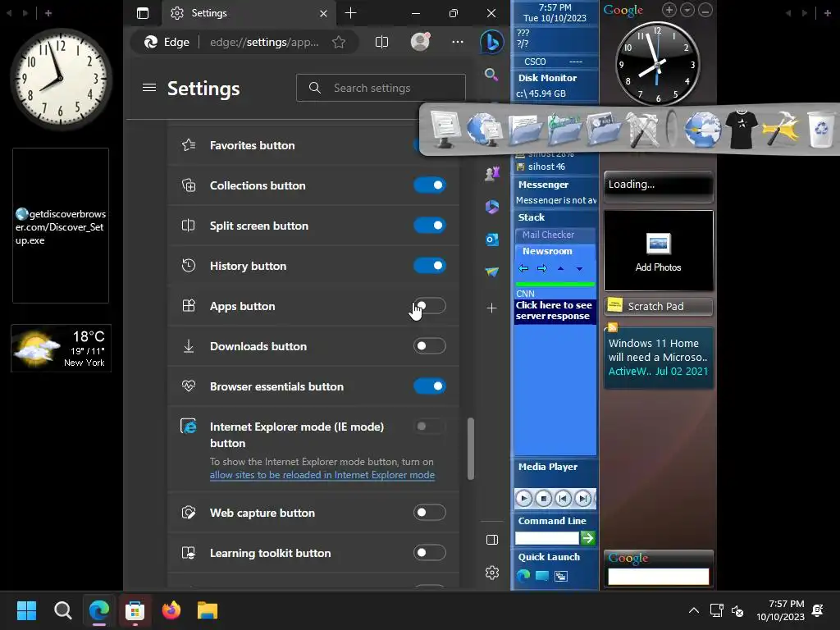This screenshot has height=630, width=840.
Task: Click the Command Line text input
Action: [x=547, y=538]
